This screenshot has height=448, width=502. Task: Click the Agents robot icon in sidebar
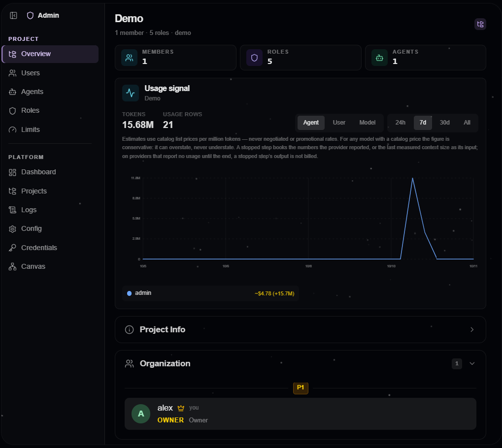point(12,92)
